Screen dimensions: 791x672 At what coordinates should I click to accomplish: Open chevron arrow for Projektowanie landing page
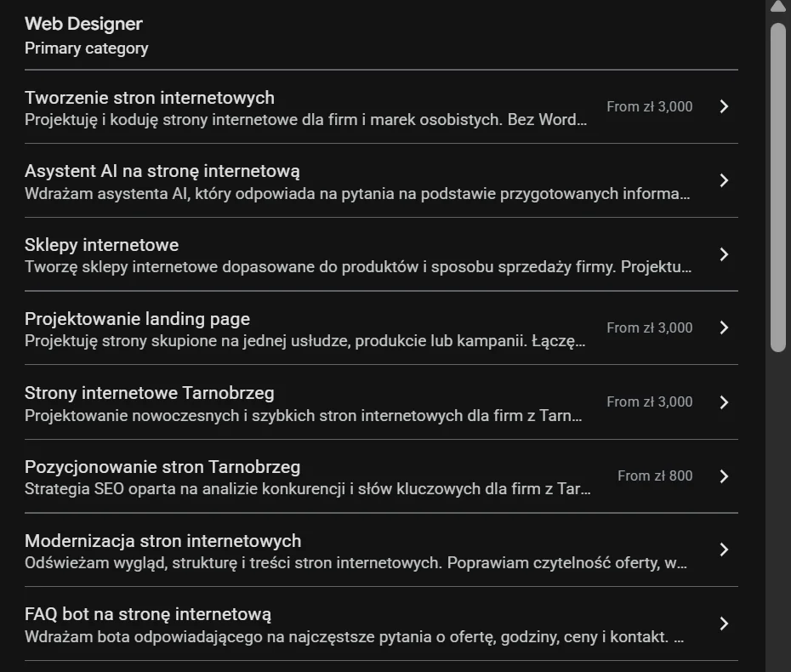[x=724, y=328]
